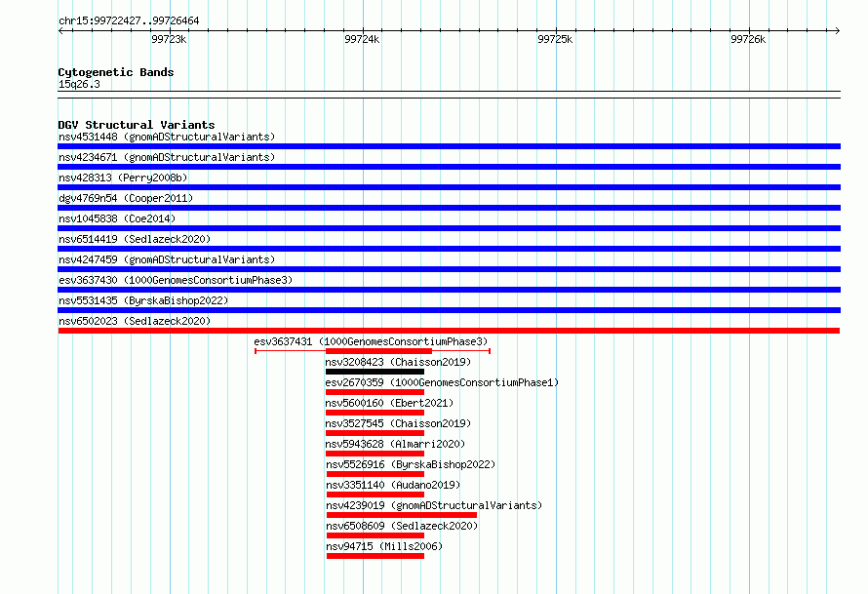Click the 99725k ruler position label

point(555,39)
